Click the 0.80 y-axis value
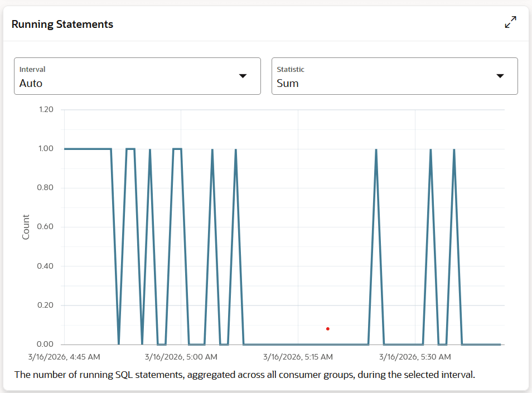 [45, 187]
